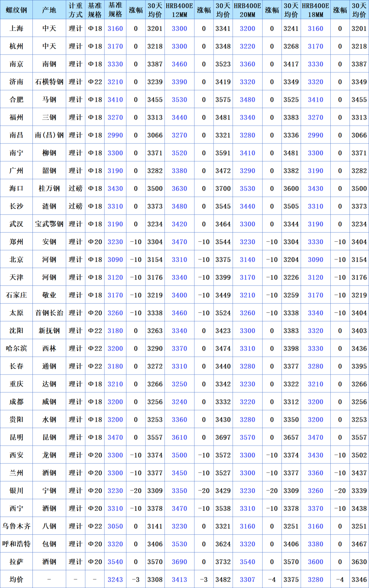Image resolution: width=369 pixels, height=588 pixels.
Task: Click the 乌鲁木齐 base price 3050
Action: coord(115,526)
